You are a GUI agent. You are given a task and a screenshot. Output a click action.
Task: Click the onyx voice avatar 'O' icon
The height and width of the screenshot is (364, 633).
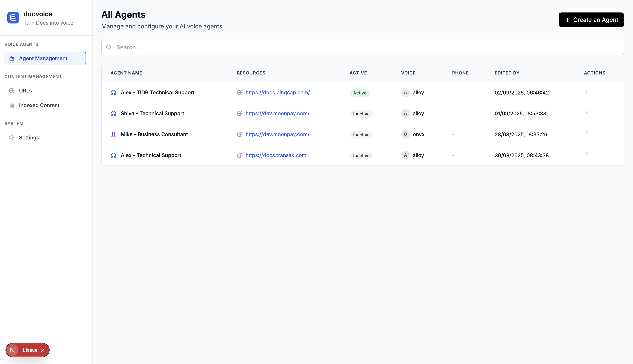click(405, 134)
